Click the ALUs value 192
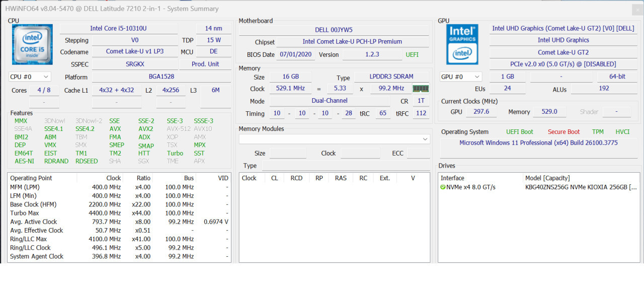Image resolution: width=644 pixels, height=289 pixels. [605, 89]
